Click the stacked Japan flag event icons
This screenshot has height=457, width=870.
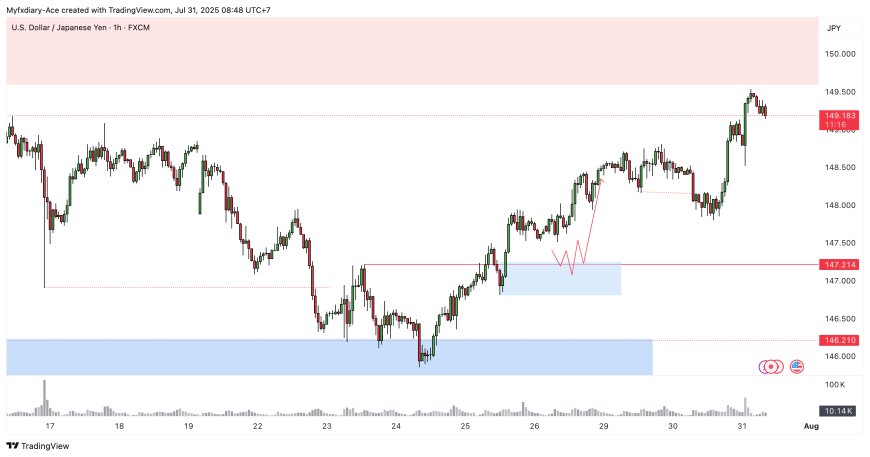tap(771, 367)
